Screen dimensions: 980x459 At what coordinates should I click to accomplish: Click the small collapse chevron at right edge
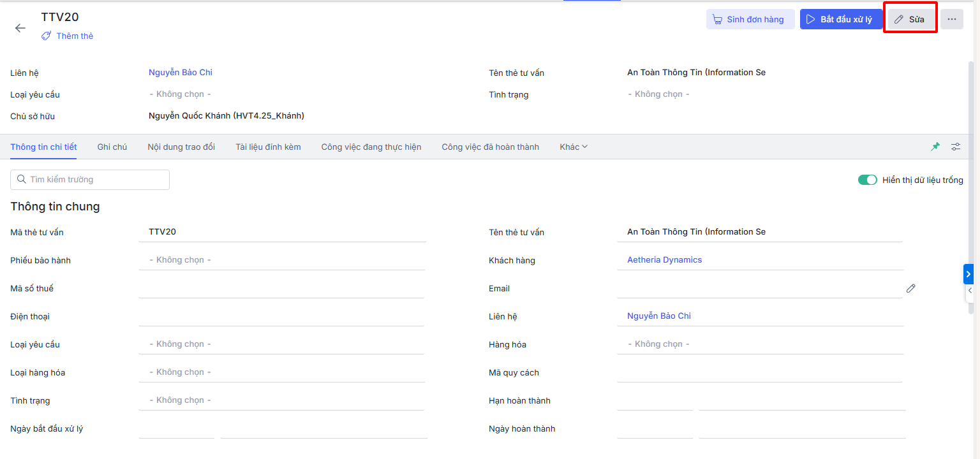tap(970, 291)
